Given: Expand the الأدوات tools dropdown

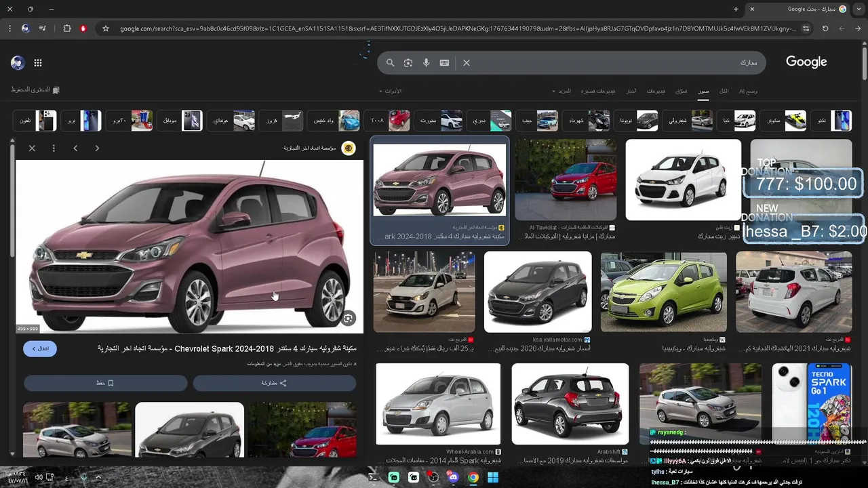Looking at the screenshot, I should tap(390, 91).
